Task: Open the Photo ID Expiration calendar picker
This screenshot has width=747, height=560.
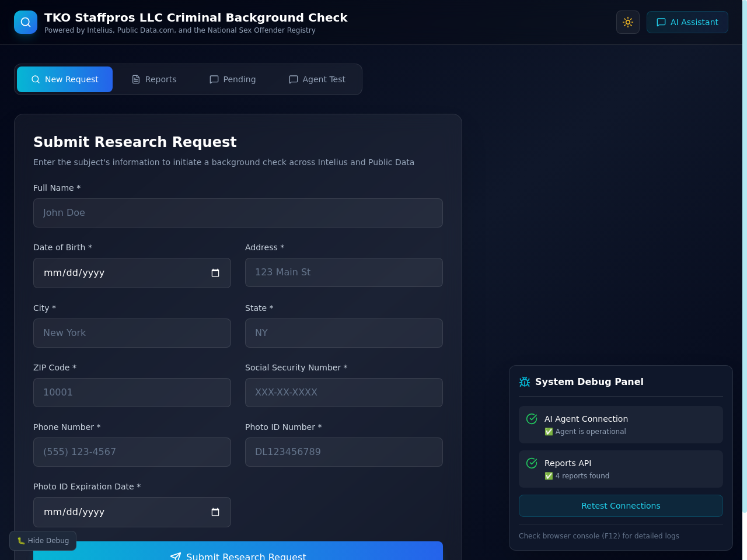Action: [215, 512]
